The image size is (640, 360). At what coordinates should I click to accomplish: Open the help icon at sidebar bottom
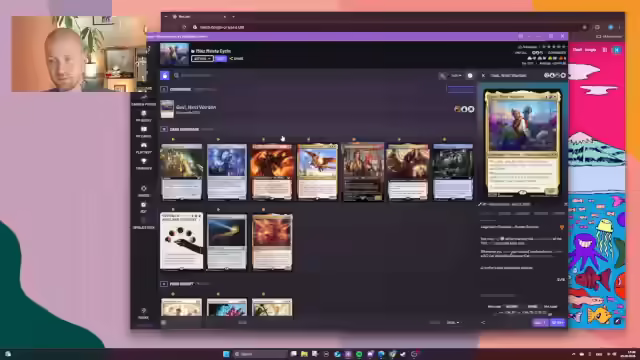pos(144,311)
